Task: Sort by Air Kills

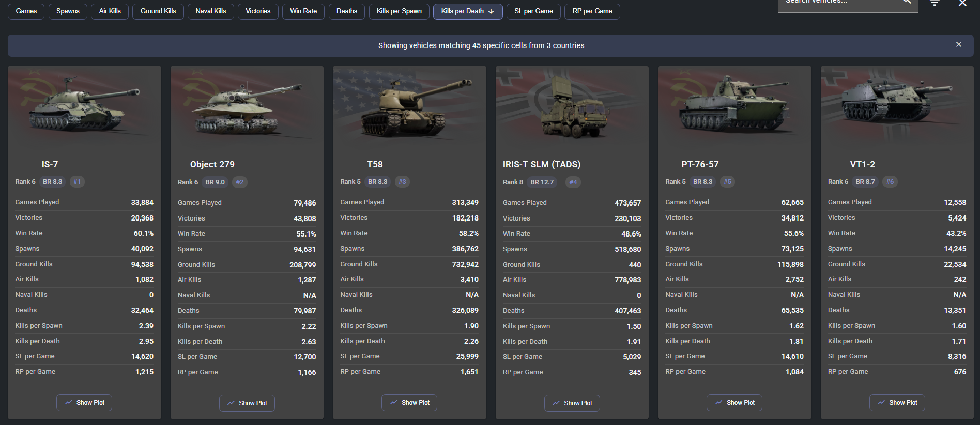Action: [110, 11]
